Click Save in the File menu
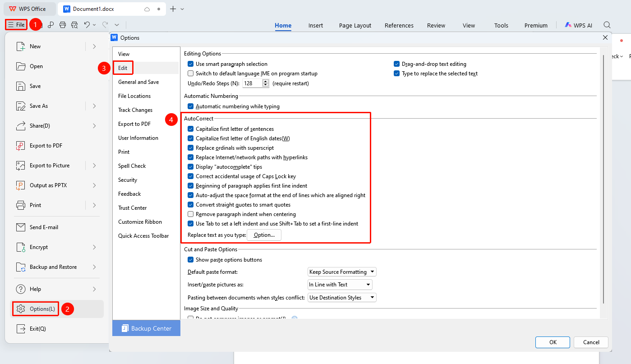This screenshot has width=631, height=364. click(x=57, y=86)
